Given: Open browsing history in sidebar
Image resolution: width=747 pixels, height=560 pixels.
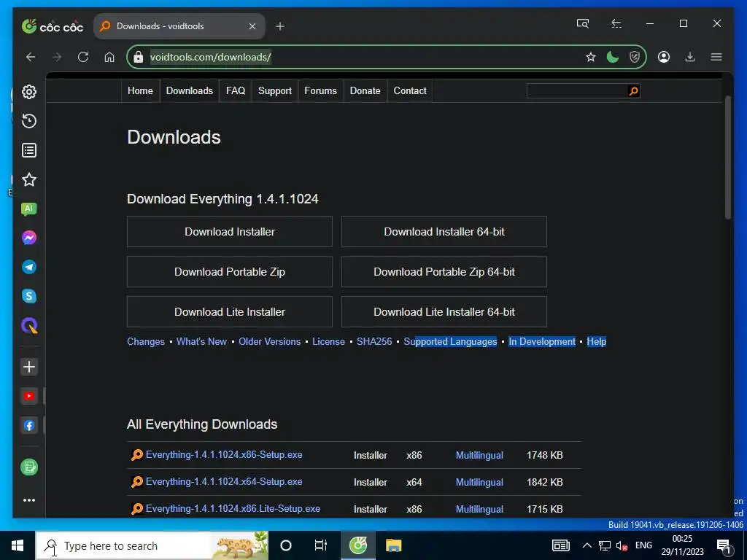Looking at the screenshot, I should coord(29,121).
